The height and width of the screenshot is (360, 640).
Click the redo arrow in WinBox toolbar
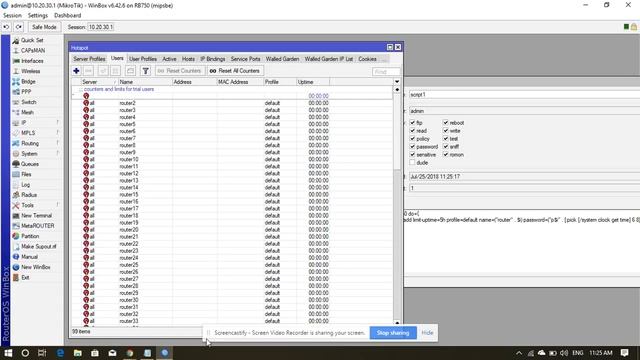(x=19, y=27)
